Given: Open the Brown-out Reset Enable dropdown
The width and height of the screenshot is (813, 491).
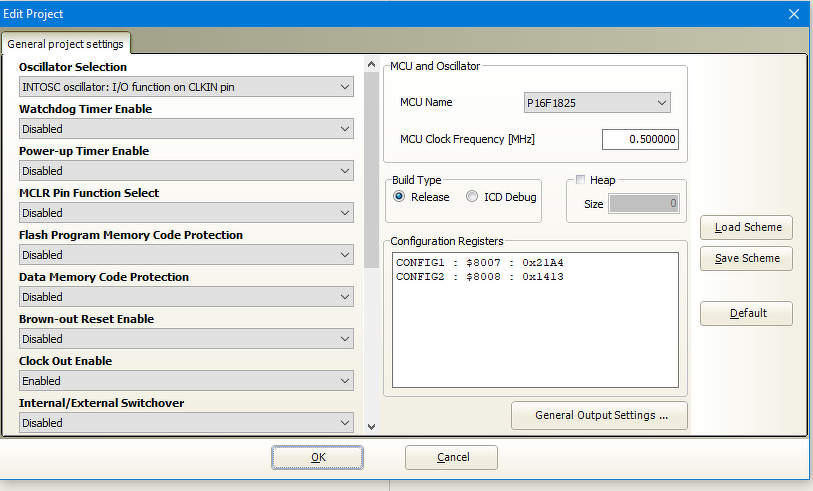Looking at the screenshot, I should point(186,339).
